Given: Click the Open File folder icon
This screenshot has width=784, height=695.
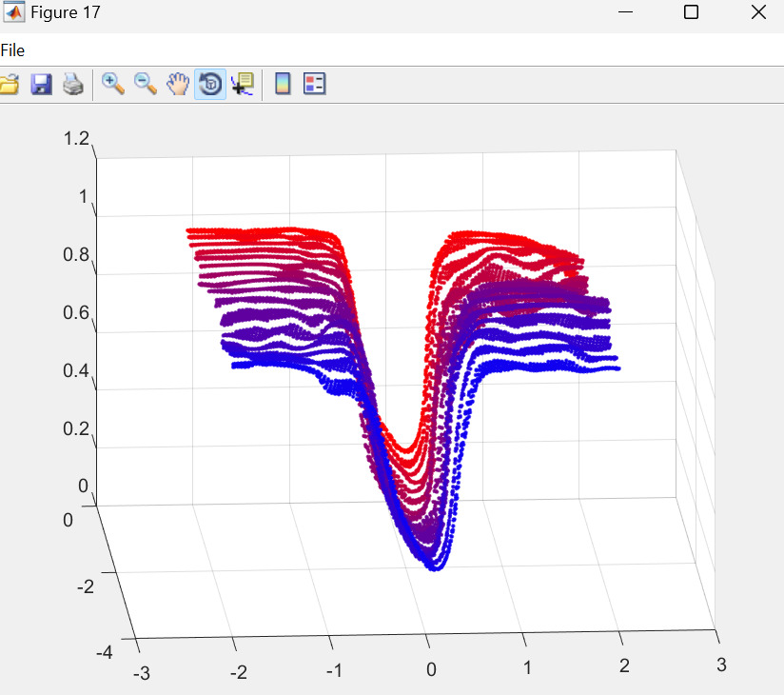Looking at the screenshot, I should coord(9,85).
